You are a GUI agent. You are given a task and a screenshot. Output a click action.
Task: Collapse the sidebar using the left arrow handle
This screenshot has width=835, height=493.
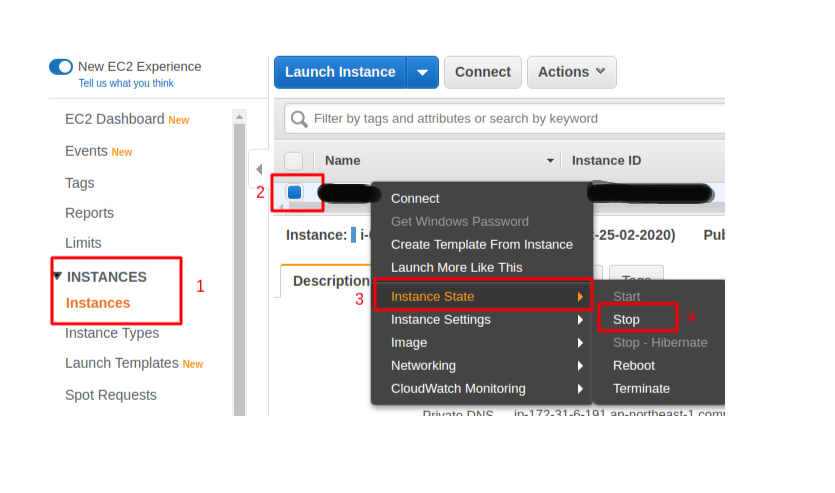pos(258,170)
